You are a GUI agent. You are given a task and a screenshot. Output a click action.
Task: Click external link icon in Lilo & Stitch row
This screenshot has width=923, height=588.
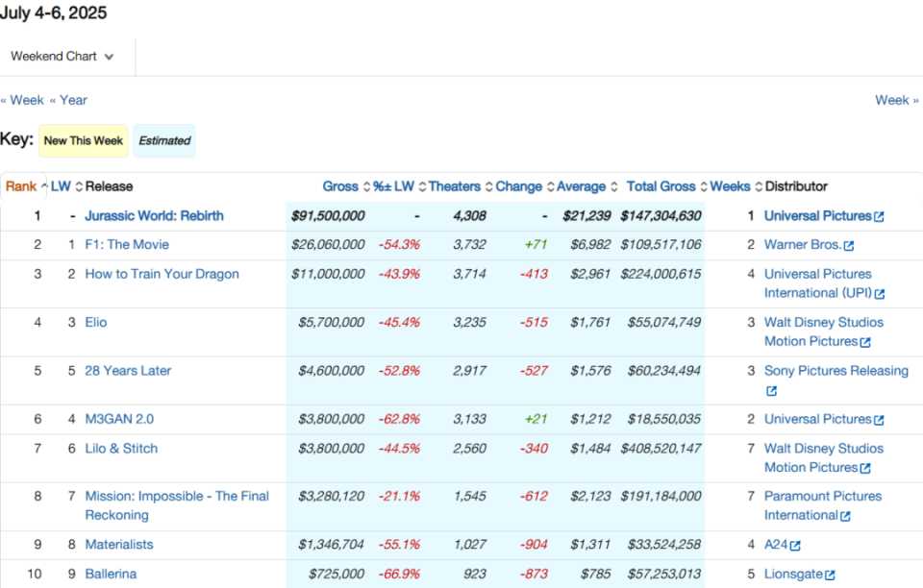865,468
